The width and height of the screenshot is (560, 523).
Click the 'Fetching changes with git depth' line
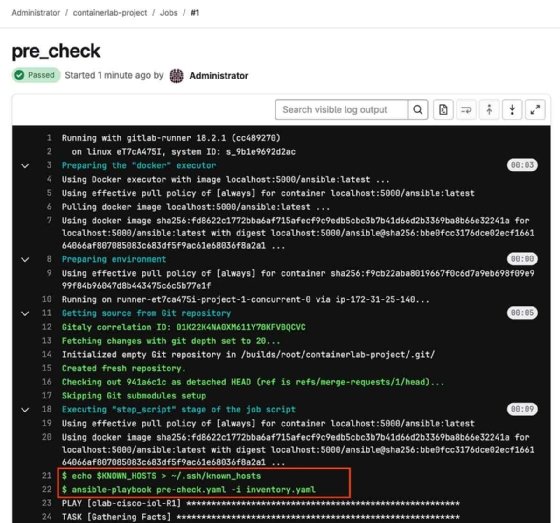(x=171, y=341)
